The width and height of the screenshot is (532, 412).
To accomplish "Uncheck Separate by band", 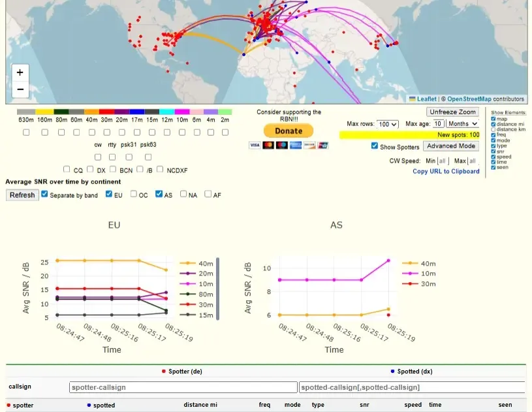I will pyautogui.click(x=44, y=194).
